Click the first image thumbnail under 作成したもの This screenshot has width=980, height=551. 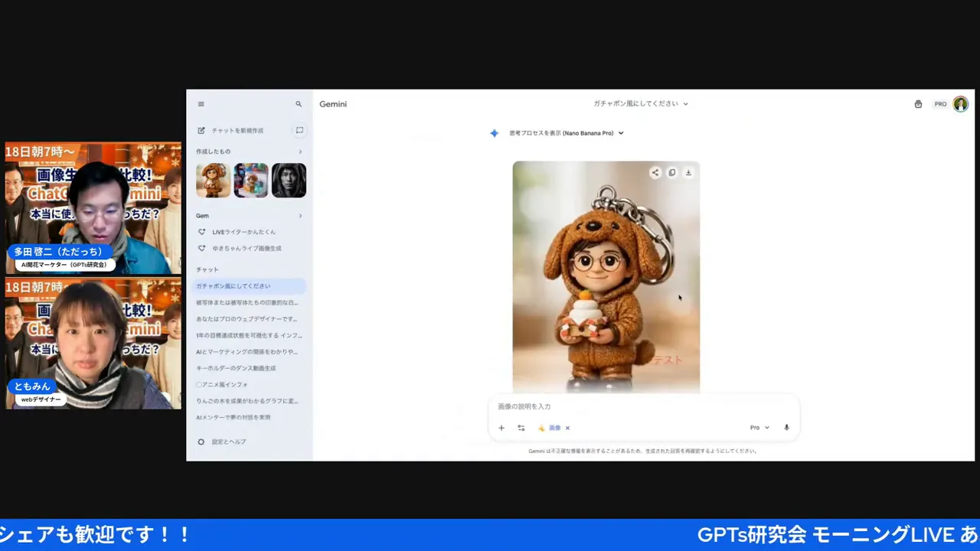pyautogui.click(x=213, y=180)
